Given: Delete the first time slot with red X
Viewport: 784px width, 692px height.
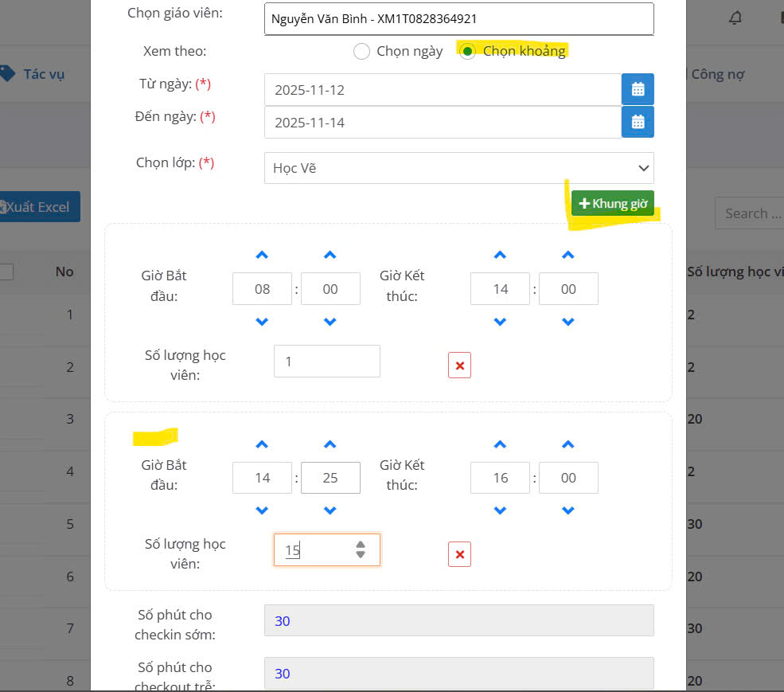Looking at the screenshot, I should (x=459, y=366).
